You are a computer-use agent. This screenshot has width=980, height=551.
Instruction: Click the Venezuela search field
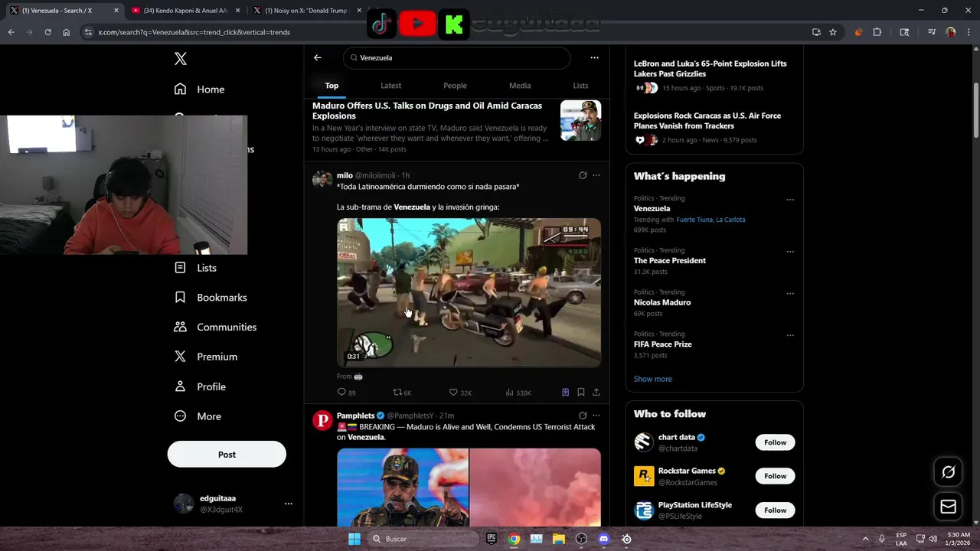457,57
